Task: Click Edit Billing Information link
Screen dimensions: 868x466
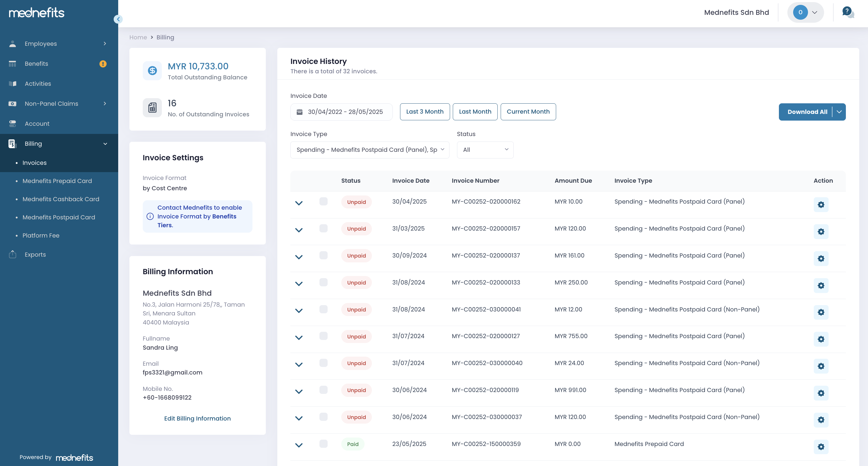Action: (x=197, y=418)
